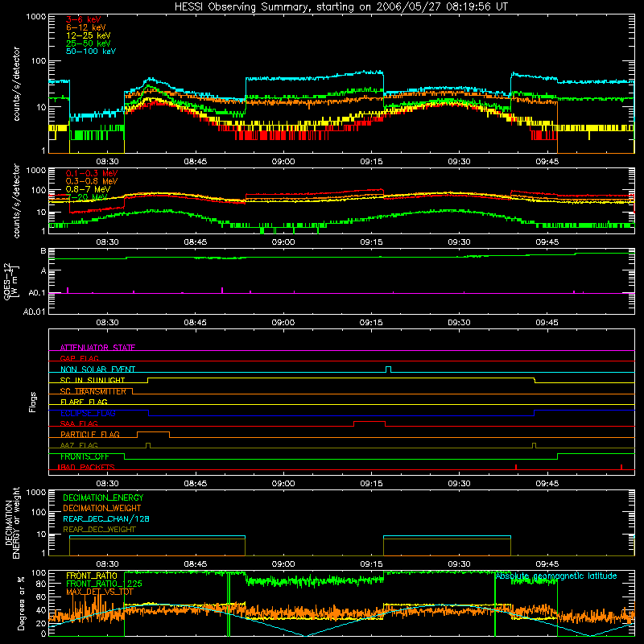Click the NON_SOLAR_EVENT pulse near 09:17

point(389,368)
